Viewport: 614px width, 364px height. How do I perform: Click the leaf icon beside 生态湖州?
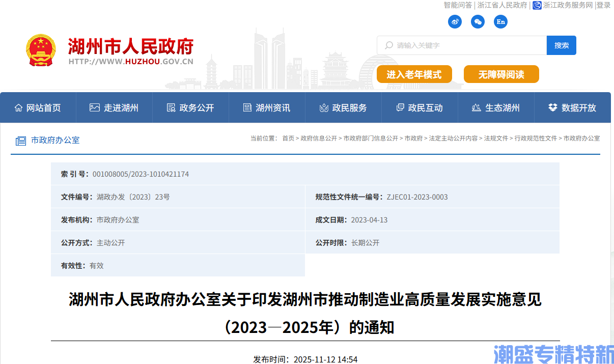476,107
